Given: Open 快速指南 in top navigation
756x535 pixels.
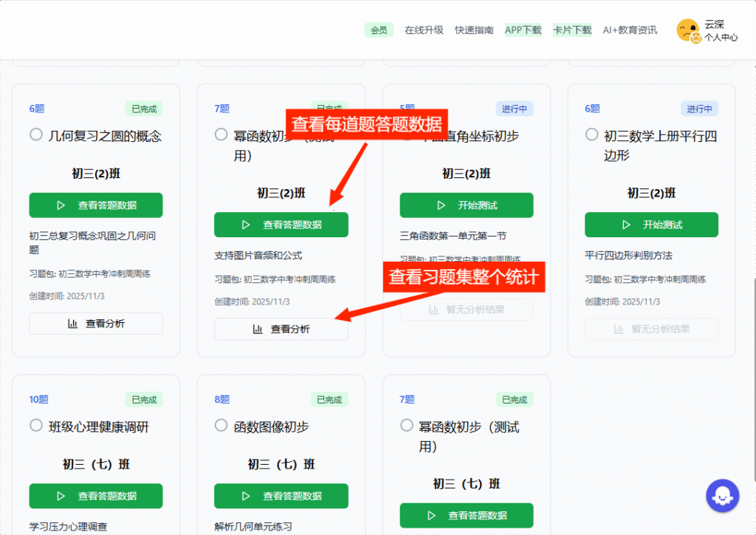Looking at the screenshot, I should pos(474,30).
